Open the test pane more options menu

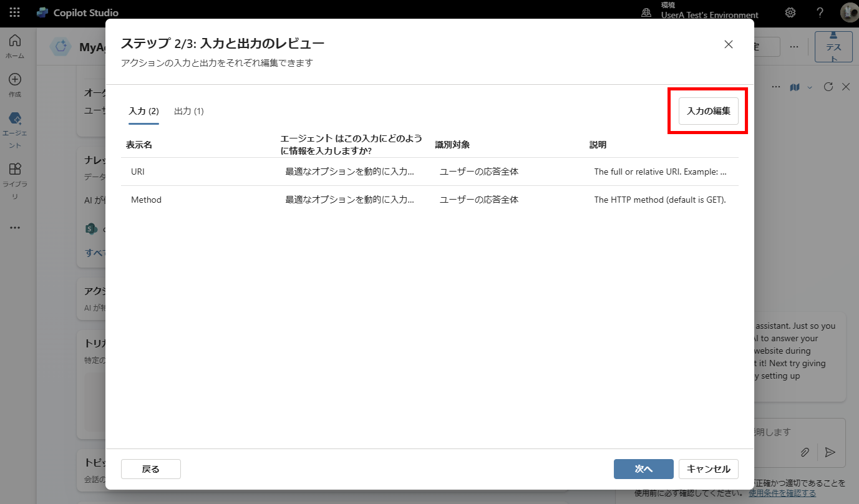click(775, 87)
